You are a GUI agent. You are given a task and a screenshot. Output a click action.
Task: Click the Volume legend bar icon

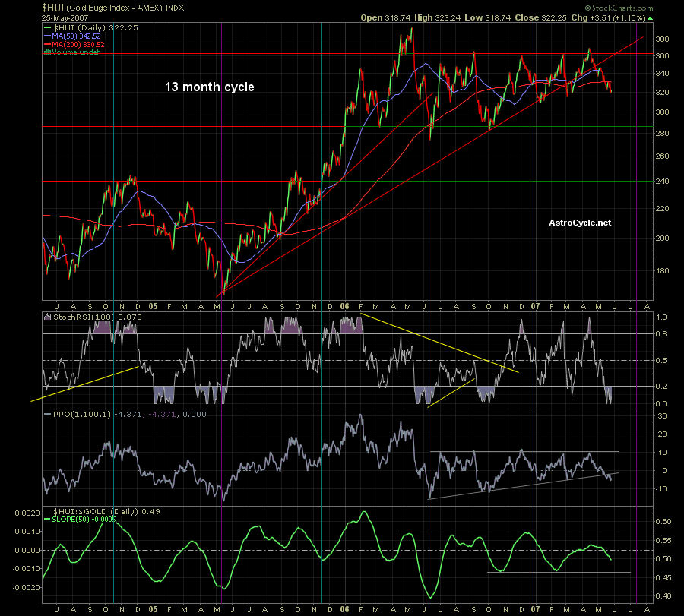(x=47, y=52)
